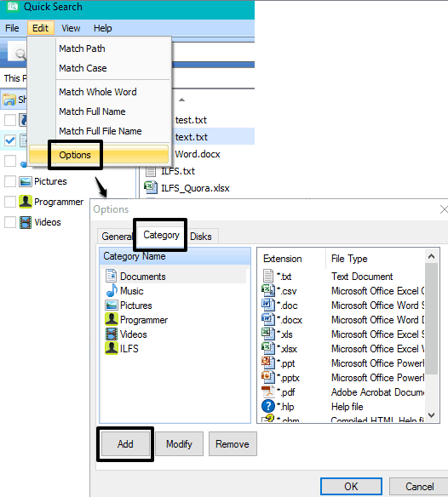The width and height of the screenshot is (448, 497).
Task: Click the Documents category icon
Action: click(x=111, y=276)
